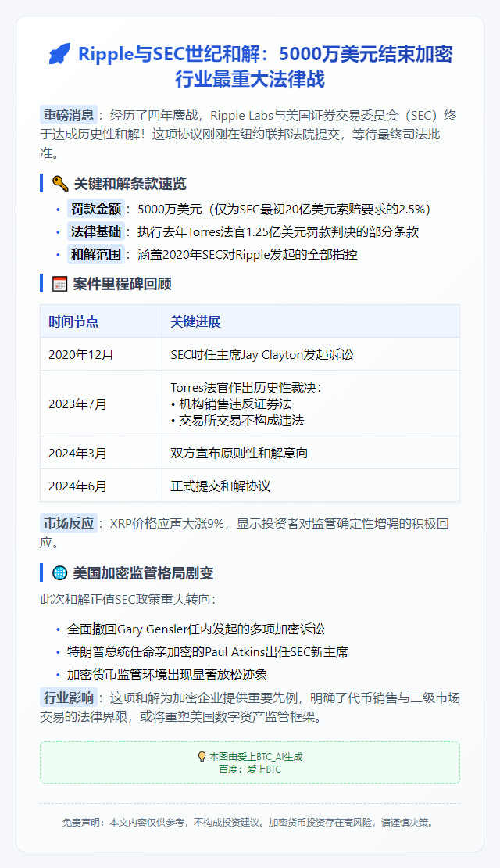Click the 2024年6月 table cell
The width and height of the screenshot is (500, 868).
click(102, 486)
